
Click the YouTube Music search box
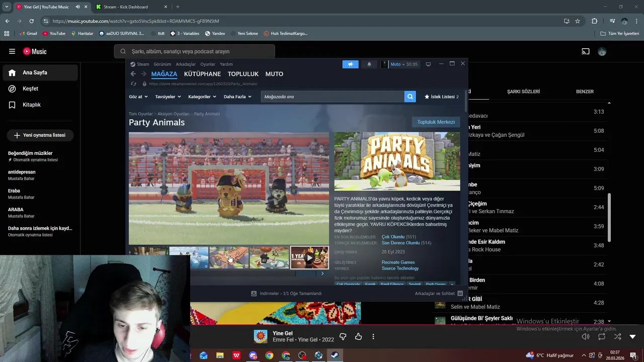tap(195, 51)
